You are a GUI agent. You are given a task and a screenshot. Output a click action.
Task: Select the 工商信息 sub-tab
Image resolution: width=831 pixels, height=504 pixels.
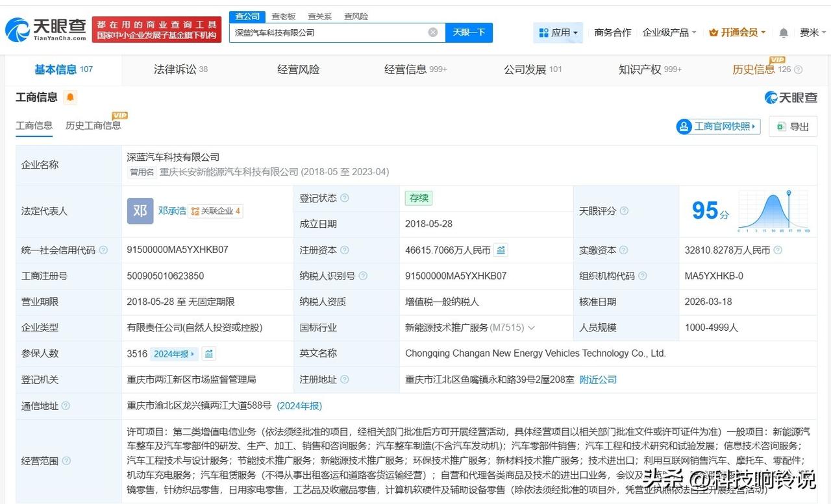34,126
